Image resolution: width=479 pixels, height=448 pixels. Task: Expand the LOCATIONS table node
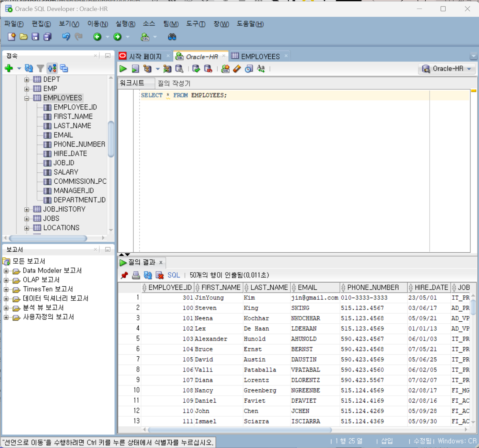click(x=26, y=228)
